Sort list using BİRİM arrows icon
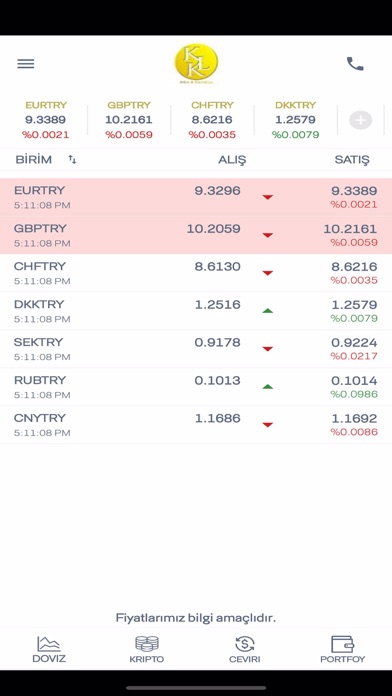Screen dimensions: 392x696 click(72, 160)
